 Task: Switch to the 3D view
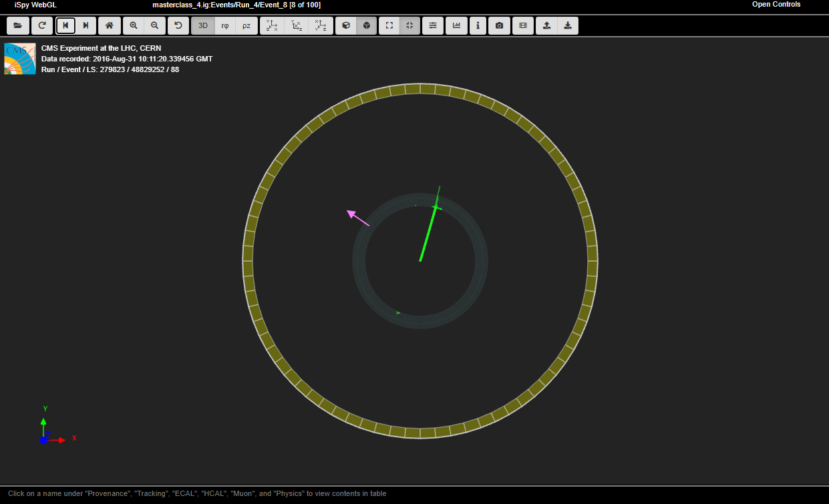tap(203, 25)
